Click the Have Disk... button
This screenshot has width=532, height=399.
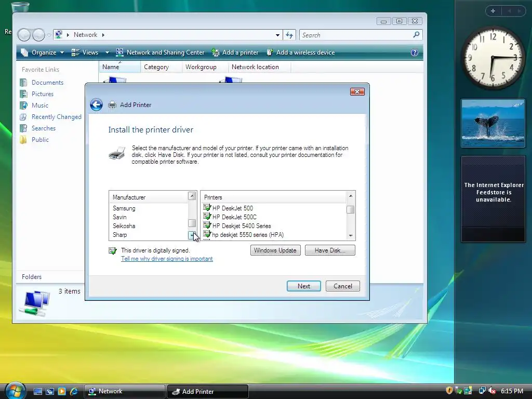tap(330, 250)
